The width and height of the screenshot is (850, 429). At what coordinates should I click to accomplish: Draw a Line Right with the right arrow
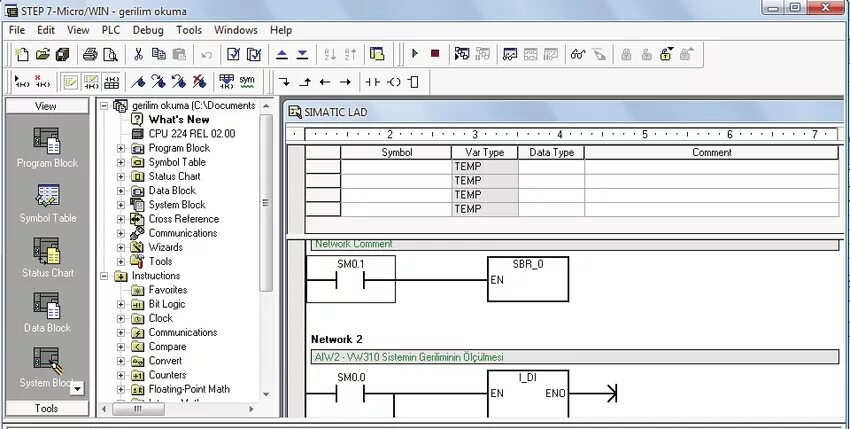[345, 82]
